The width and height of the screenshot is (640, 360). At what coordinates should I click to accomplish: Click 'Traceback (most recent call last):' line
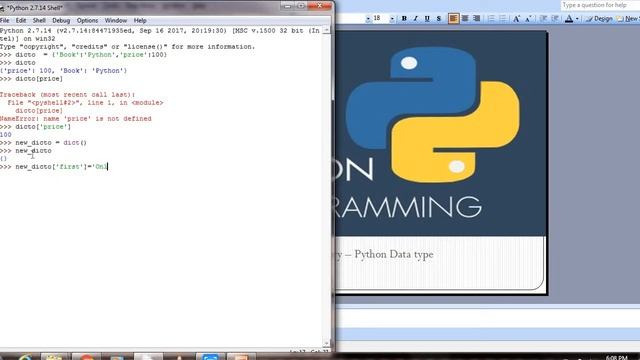click(67, 95)
